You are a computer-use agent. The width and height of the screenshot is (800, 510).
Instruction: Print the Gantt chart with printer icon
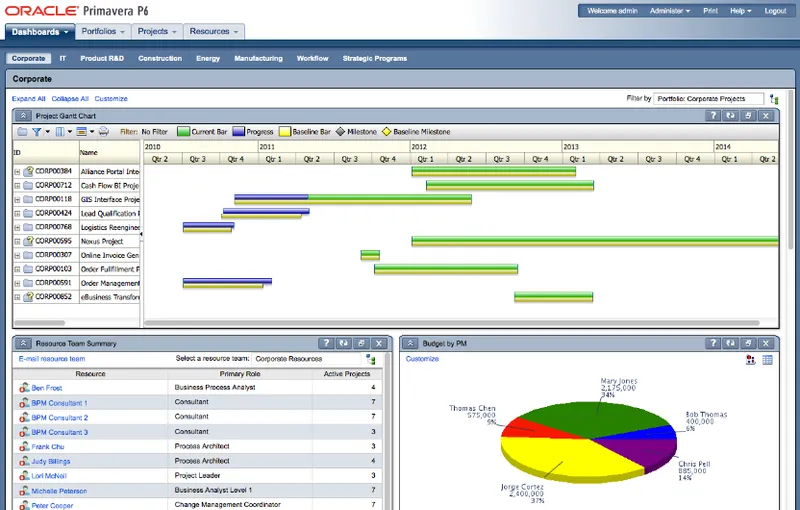pos(104,132)
